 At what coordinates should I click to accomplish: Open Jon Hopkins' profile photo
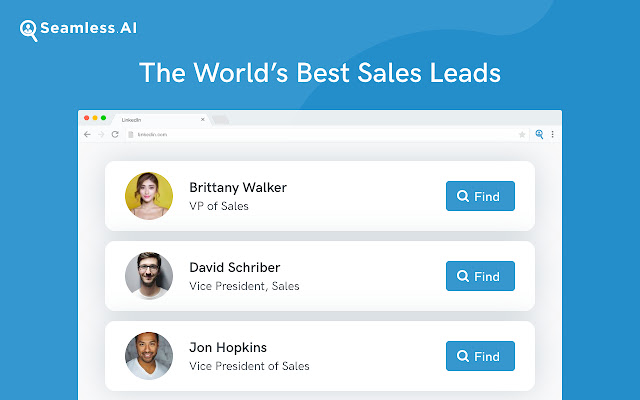[x=149, y=356]
